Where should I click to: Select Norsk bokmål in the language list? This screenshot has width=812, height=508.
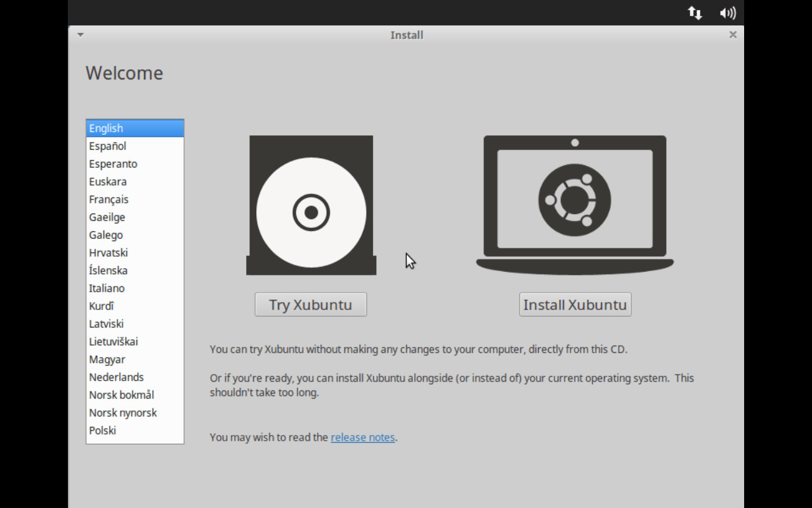(135, 395)
